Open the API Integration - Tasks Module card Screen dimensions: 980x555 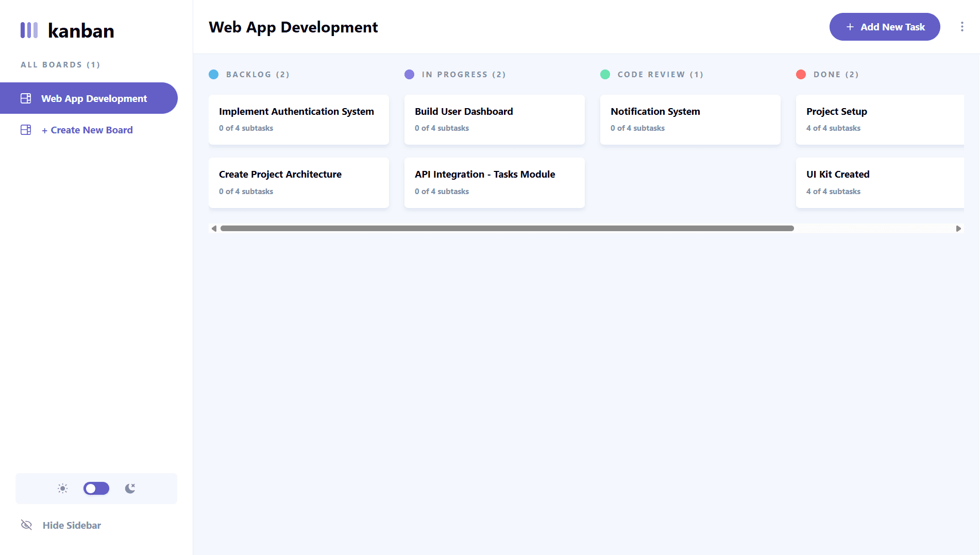click(x=494, y=182)
